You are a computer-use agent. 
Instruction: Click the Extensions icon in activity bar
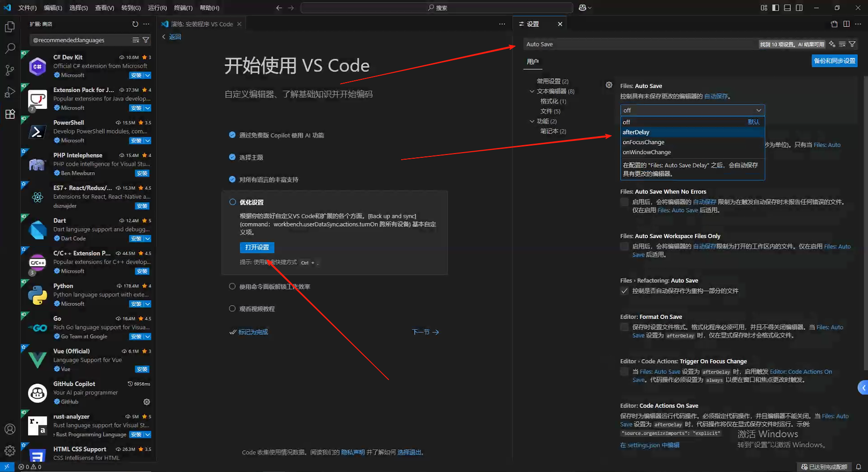click(10, 114)
